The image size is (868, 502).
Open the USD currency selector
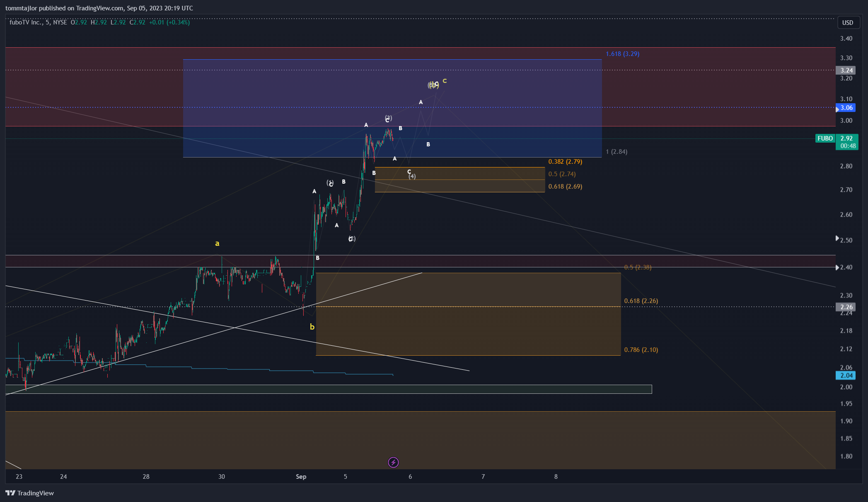(x=848, y=22)
